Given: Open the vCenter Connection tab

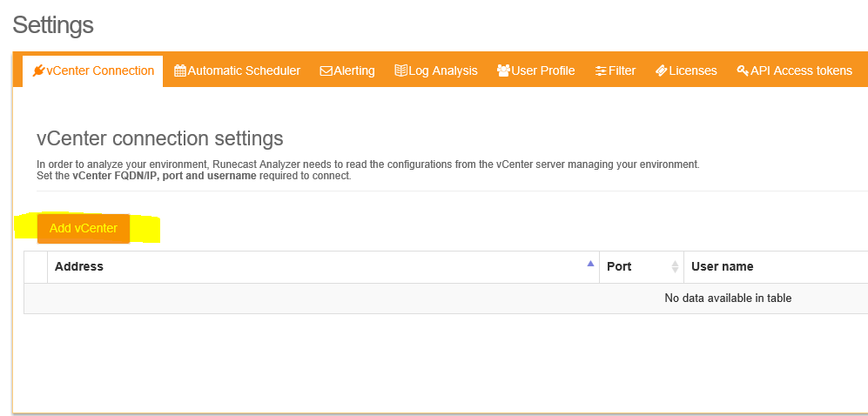Looking at the screenshot, I should coord(93,70).
